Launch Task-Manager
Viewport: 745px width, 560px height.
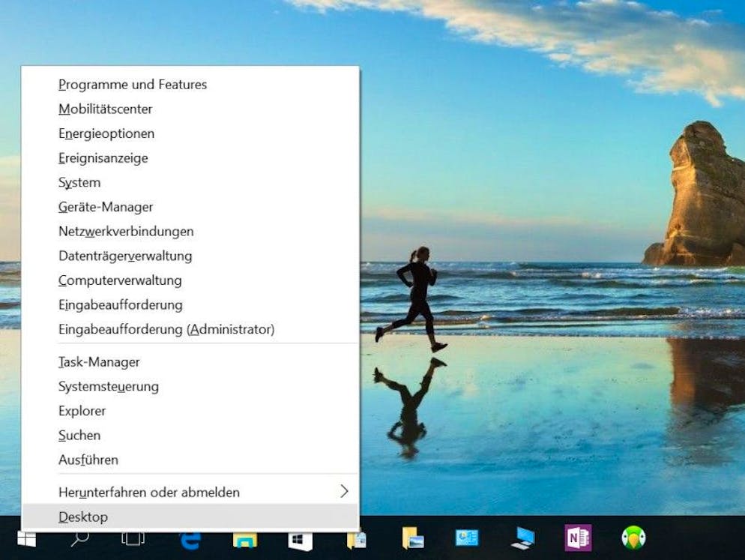(x=190, y=362)
